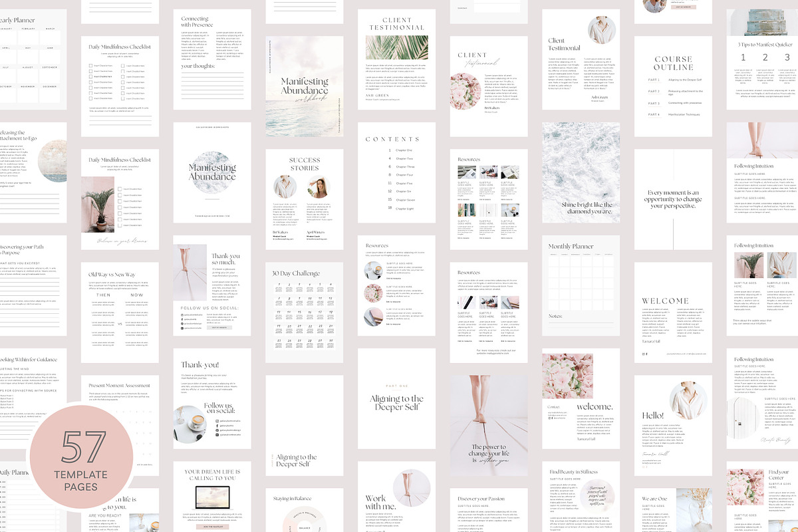Open the Work with me. page
The image size is (798, 532).
tap(397, 497)
